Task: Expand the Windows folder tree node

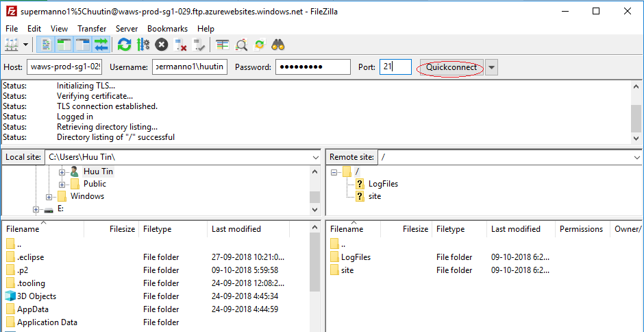Action: 49,197
